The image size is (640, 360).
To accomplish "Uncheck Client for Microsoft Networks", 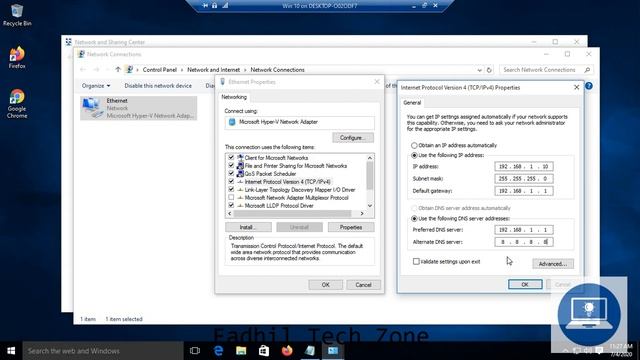I will point(231,158).
